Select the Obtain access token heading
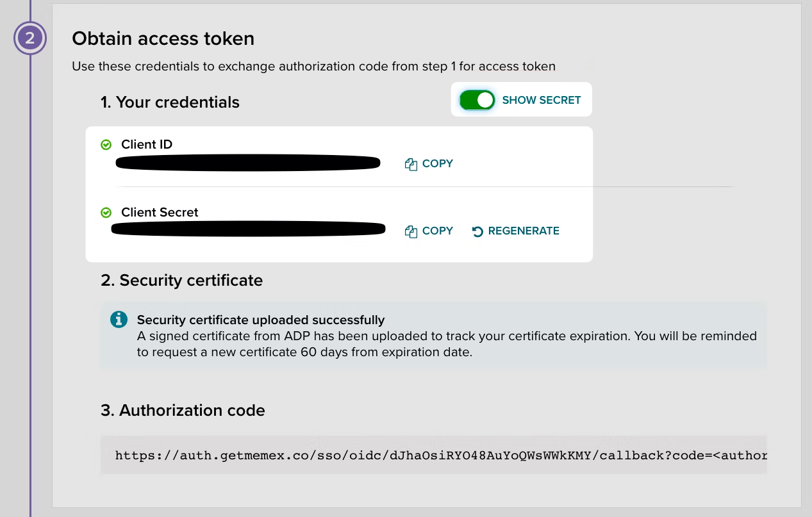 [163, 39]
